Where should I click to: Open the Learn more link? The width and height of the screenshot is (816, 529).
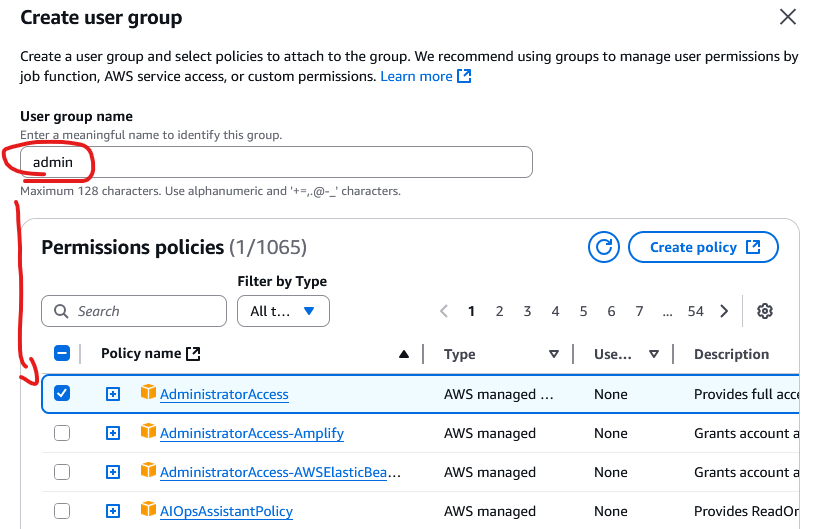pos(425,76)
